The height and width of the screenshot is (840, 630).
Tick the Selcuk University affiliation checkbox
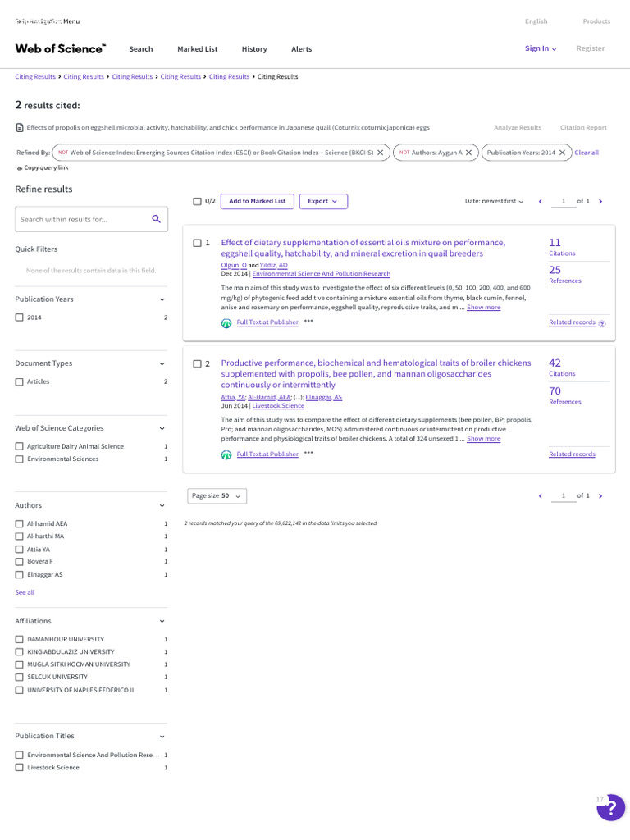click(20, 678)
